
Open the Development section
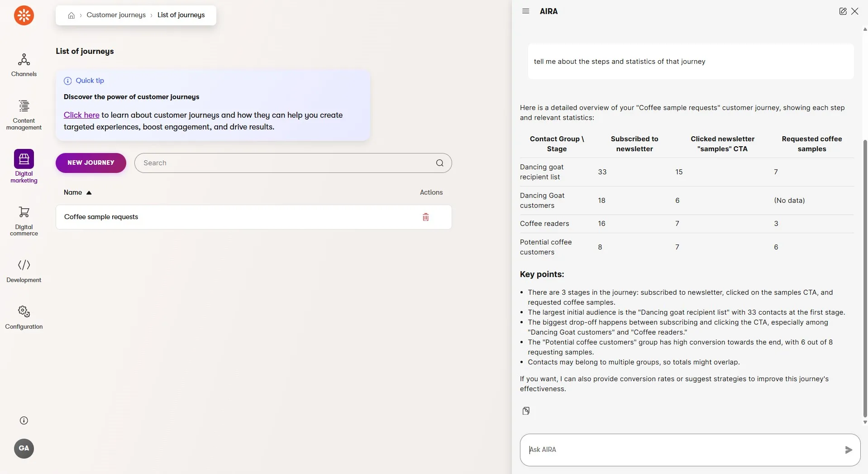(24, 271)
